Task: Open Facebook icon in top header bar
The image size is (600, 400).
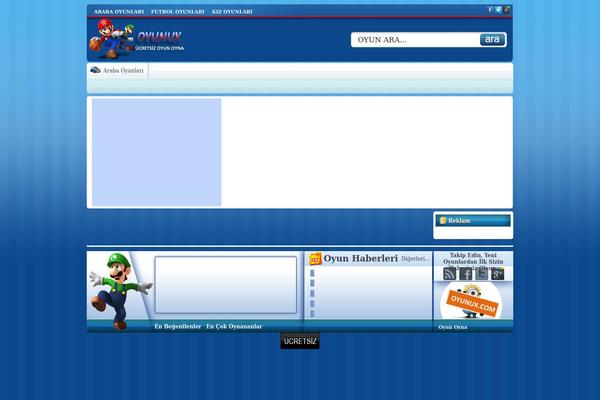Action: pos(490,10)
